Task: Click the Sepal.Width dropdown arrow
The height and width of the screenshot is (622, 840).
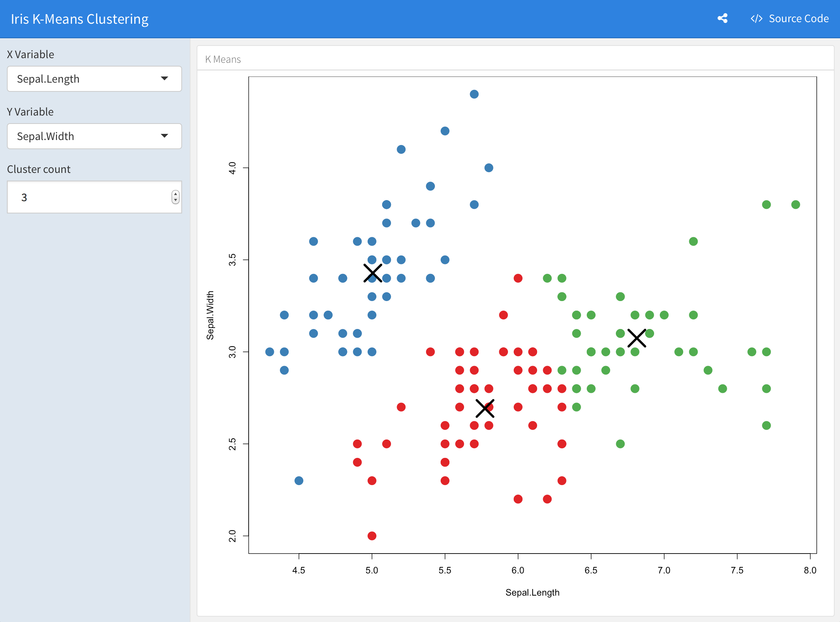Action: coord(164,136)
